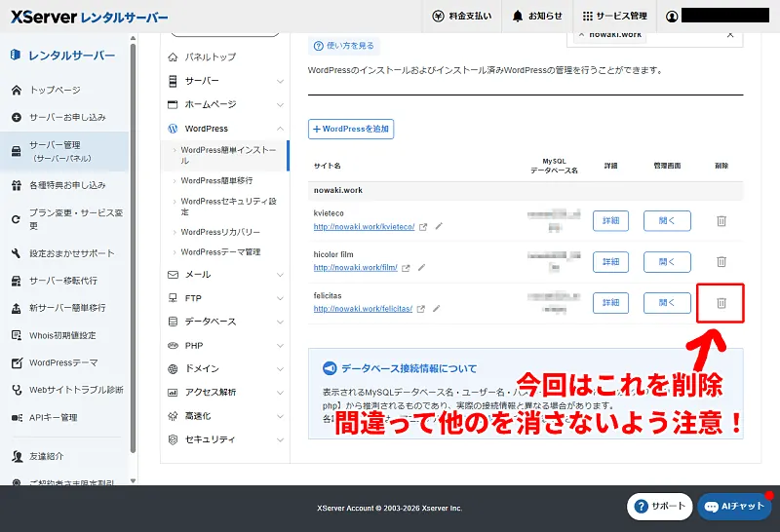Expand the セキュリティ menu
Viewport: 780px width, 532px height.
(x=226, y=439)
